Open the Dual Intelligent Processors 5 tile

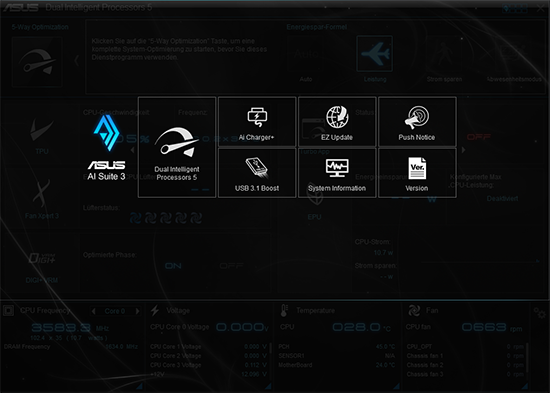click(177, 147)
